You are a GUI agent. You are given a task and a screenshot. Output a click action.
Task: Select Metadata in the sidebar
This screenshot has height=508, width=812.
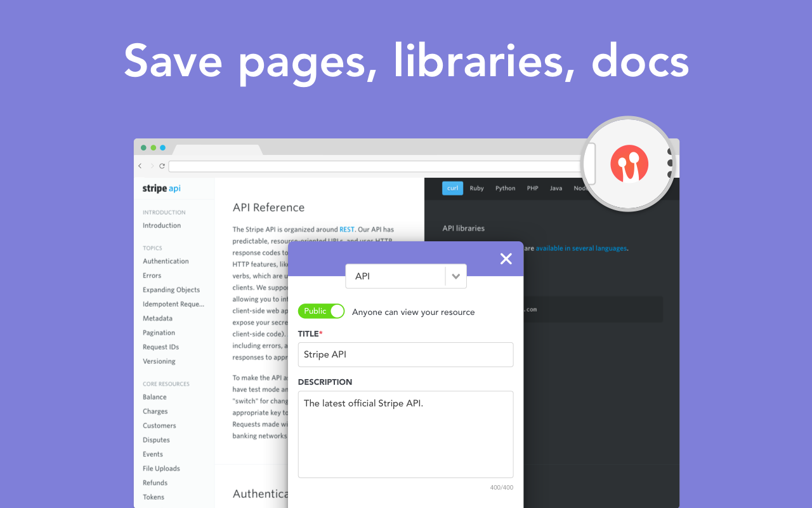point(157,318)
